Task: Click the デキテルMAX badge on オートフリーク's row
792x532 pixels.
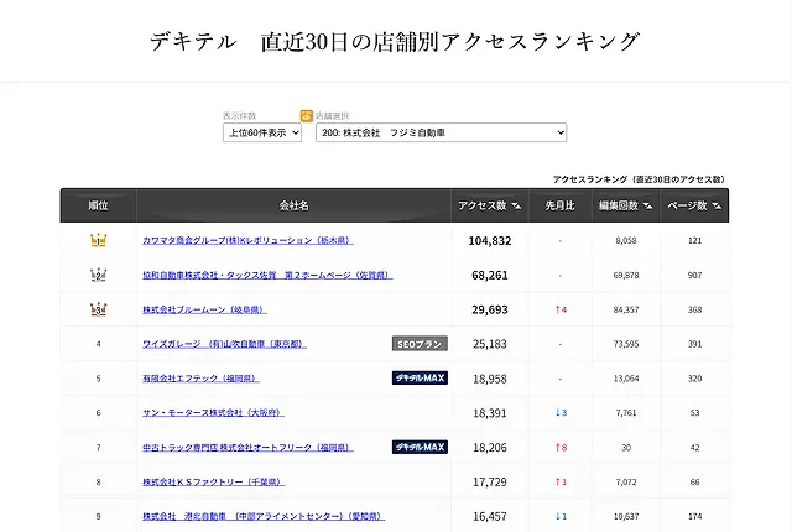Action: 420,447
